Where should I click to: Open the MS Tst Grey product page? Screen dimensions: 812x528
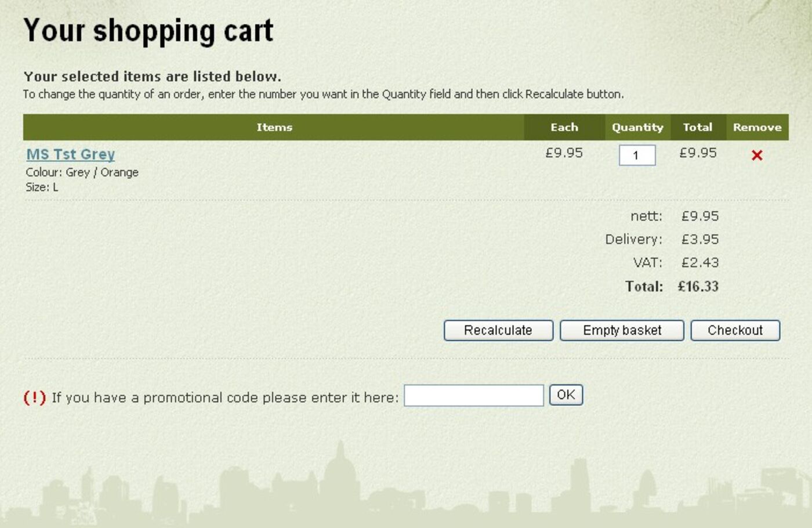pyautogui.click(x=70, y=154)
